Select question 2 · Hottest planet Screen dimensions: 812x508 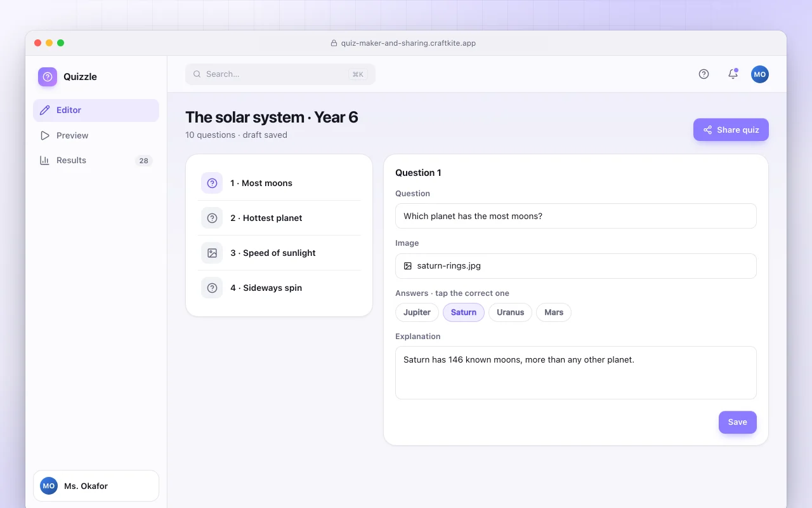pos(279,218)
